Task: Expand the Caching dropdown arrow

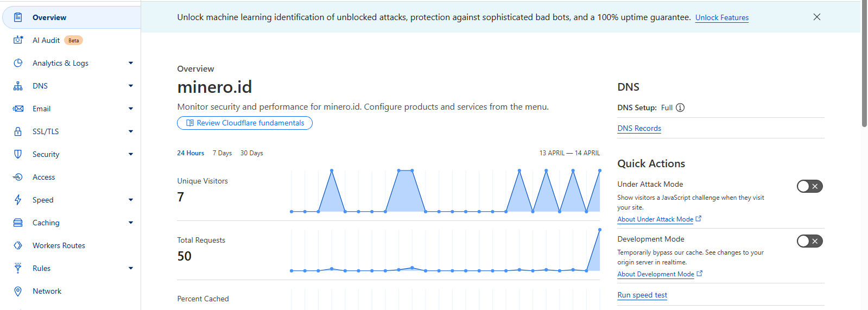Action: pos(131,223)
